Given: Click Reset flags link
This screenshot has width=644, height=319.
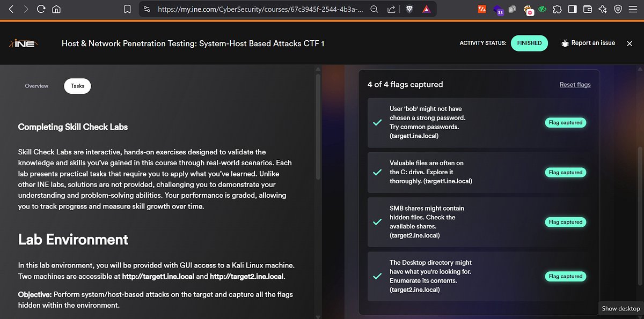Looking at the screenshot, I should coord(575,84).
